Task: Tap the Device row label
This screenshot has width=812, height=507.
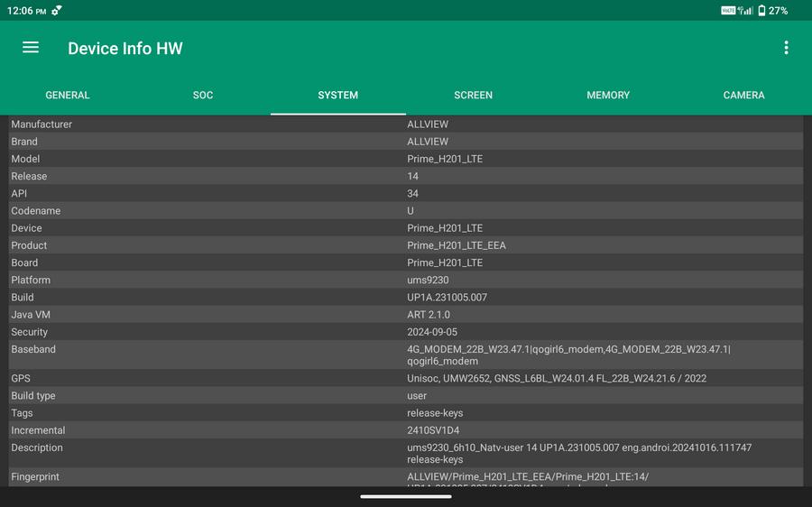Action: coord(26,228)
